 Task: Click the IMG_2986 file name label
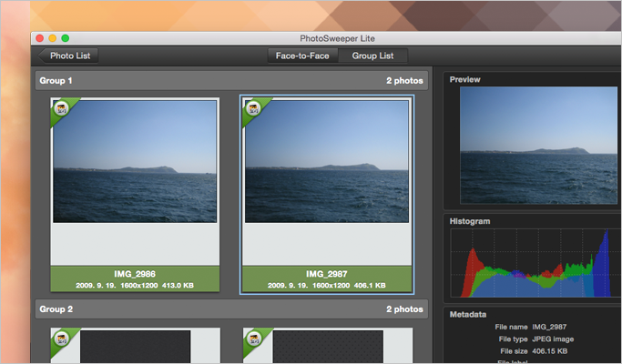tap(135, 274)
